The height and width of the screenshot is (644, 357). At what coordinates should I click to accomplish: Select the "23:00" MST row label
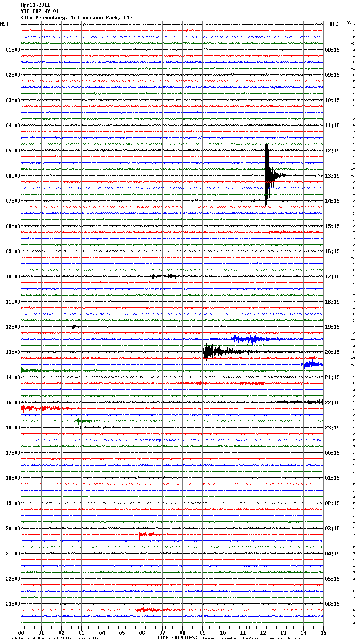click(13, 604)
